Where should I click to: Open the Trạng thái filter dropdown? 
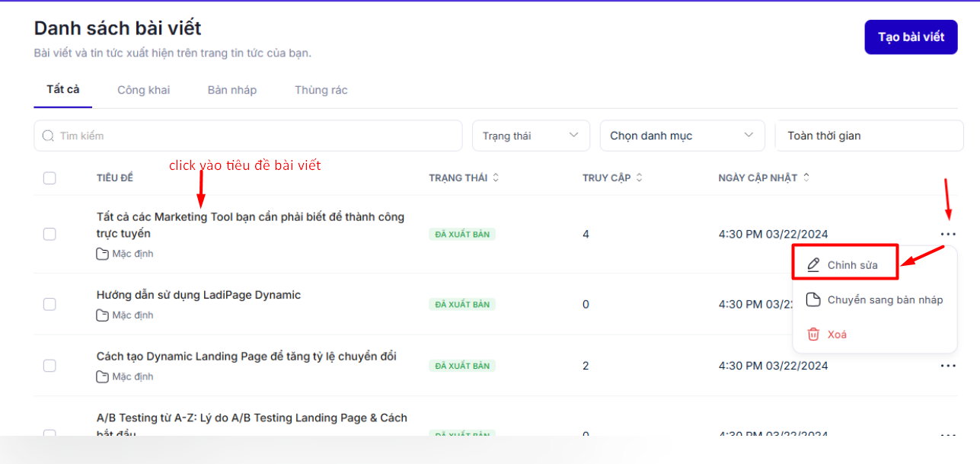(531, 136)
